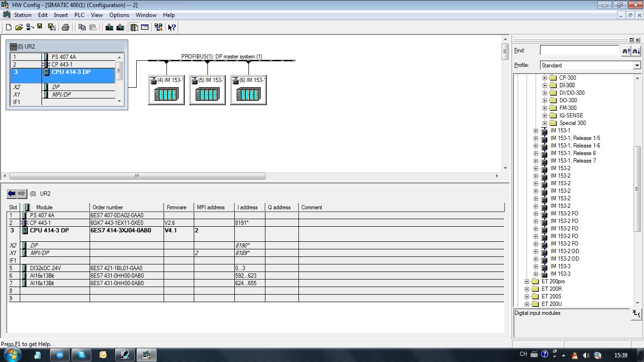Open the PLC menu
The width and height of the screenshot is (644, 362).
click(x=79, y=15)
